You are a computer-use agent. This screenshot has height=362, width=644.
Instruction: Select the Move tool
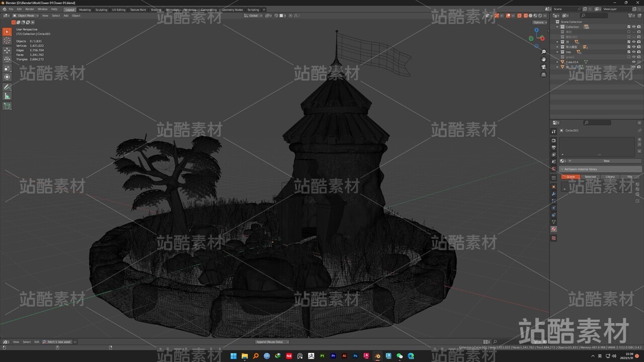(7, 50)
